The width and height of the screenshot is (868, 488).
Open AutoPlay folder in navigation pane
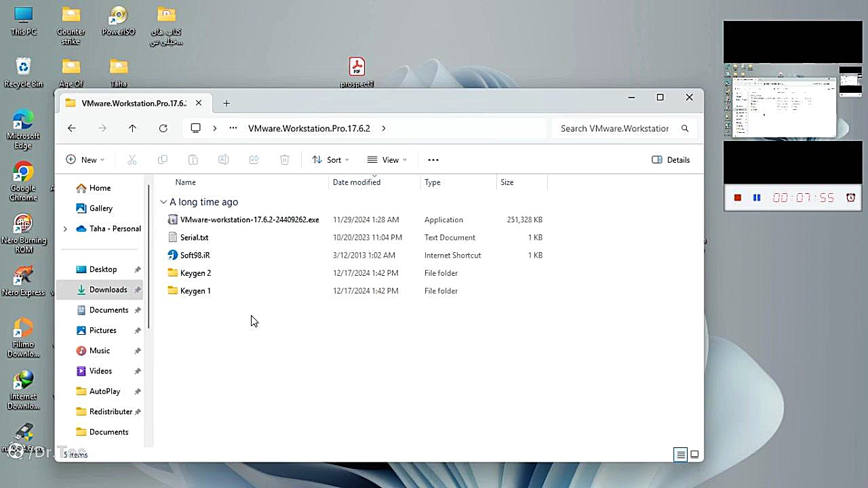(100, 392)
